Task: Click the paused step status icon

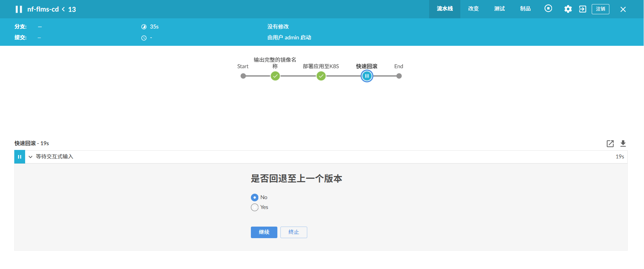Action: click(20, 157)
